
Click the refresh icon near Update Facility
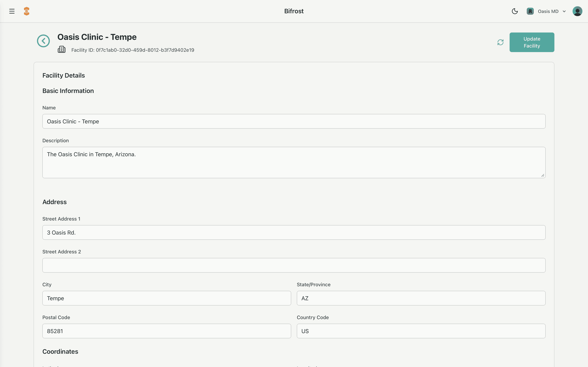(x=500, y=42)
